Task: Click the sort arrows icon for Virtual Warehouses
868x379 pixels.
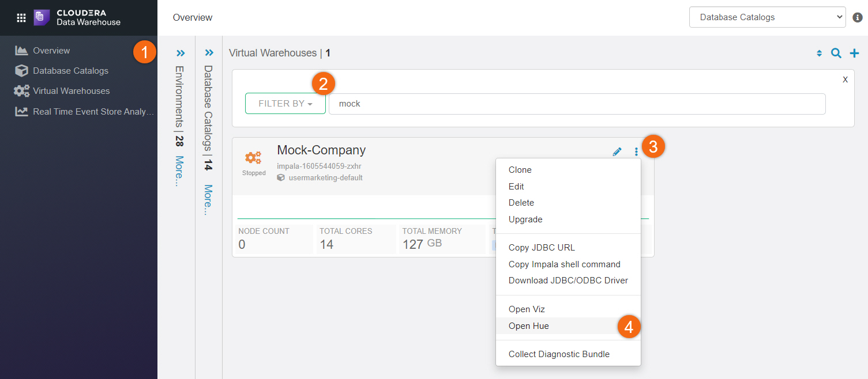Action: [x=819, y=54]
